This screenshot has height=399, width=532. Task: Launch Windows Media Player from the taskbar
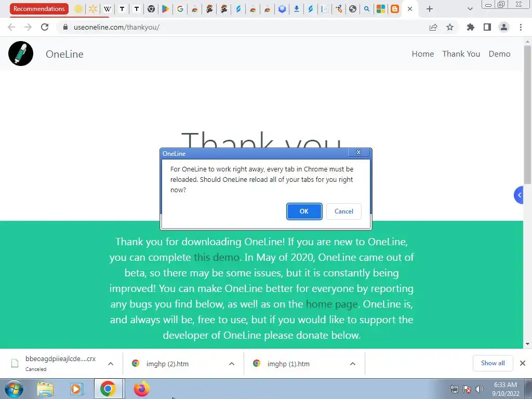77,389
